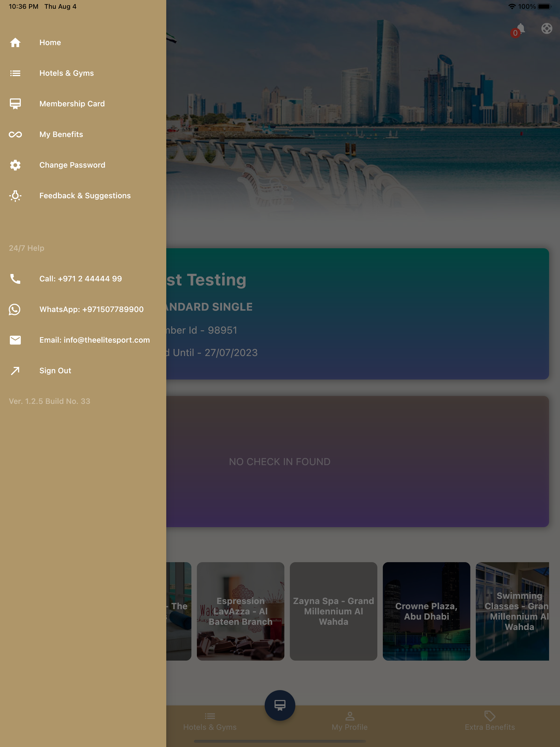Switch to Hotels & Gyms bottom tab
This screenshot has height=747, width=560.
(x=210, y=721)
